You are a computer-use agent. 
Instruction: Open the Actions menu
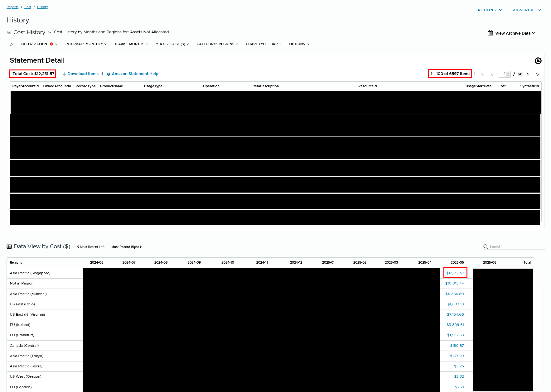pyautogui.click(x=490, y=10)
